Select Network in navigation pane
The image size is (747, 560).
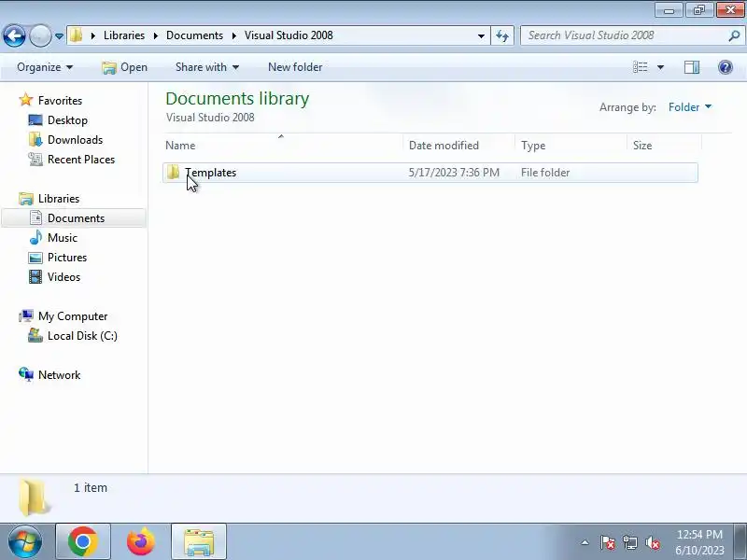pos(59,375)
